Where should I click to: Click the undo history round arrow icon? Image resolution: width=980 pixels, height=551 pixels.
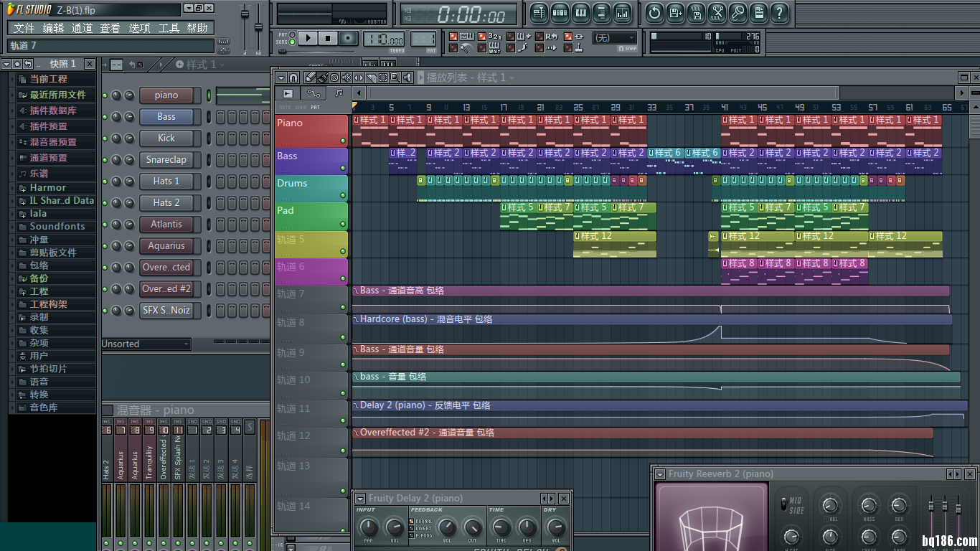[654, 13]
